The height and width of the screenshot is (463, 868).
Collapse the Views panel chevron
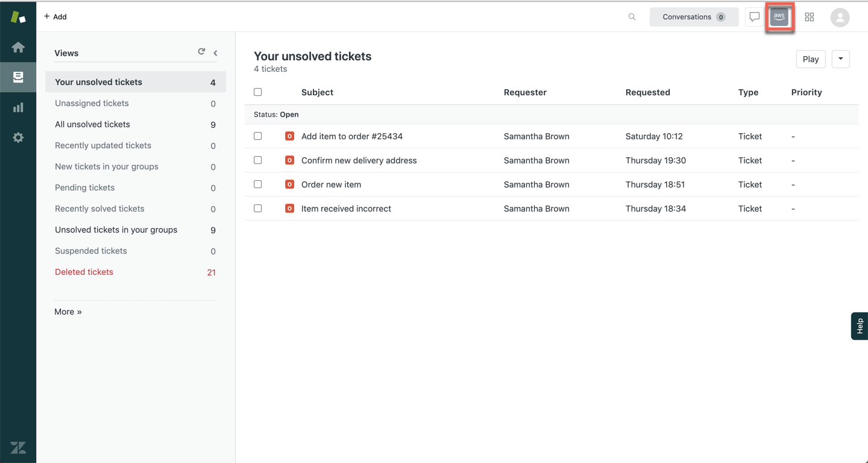tap(215, 53)
